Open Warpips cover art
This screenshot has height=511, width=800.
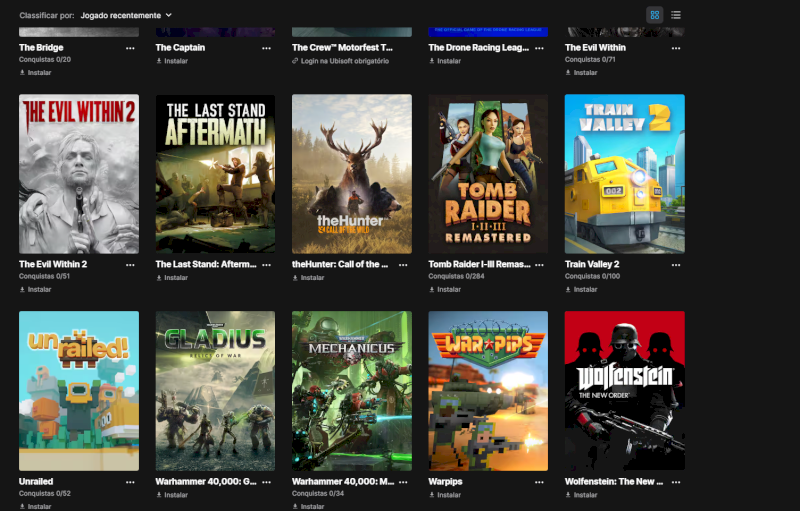coord(488,391)
